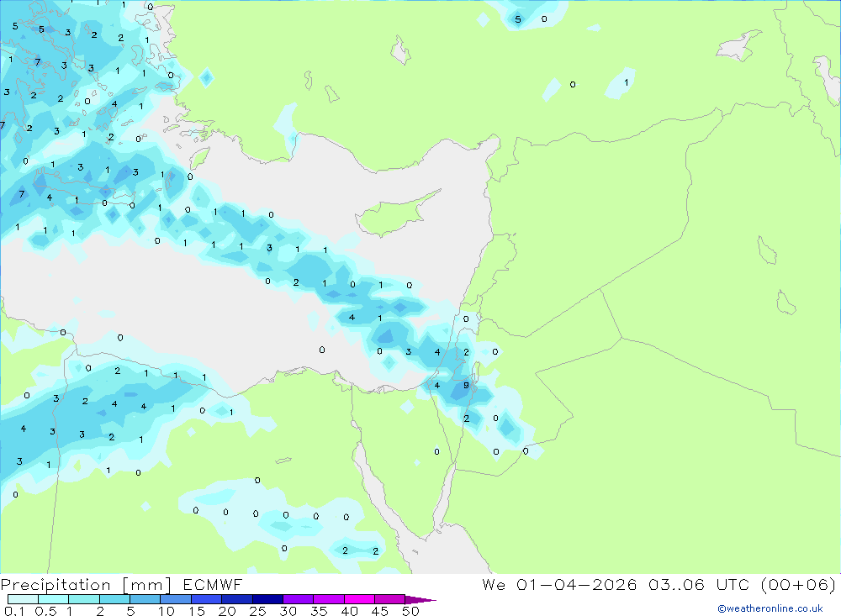Choose the 25 to 30 mm navy legend swatch
841x616 pixels.
[267, 599]
